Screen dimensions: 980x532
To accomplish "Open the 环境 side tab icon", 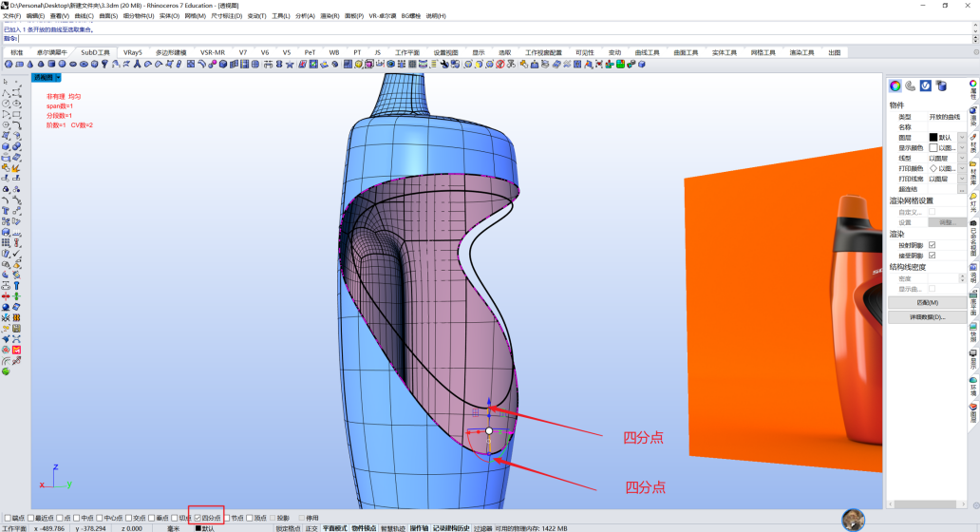I will click(973, 387).
